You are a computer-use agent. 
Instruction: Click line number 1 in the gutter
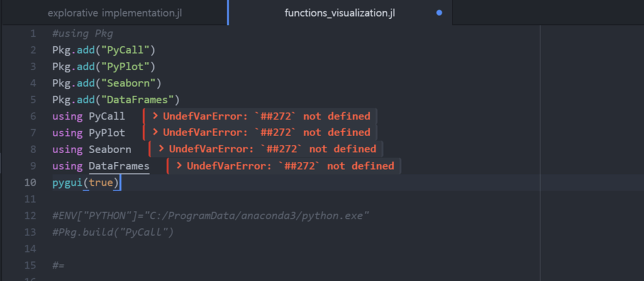(33, 33)
